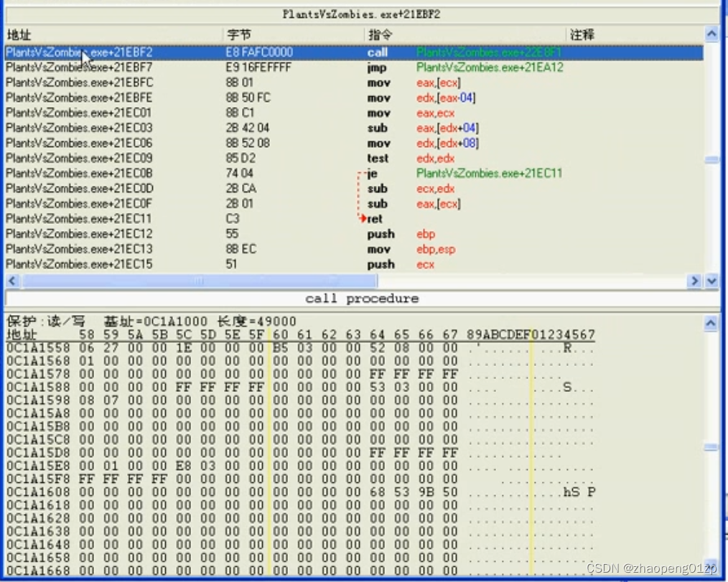Image resolution: width=728 pixels, height=582 pixels.
Task: Click the jmp target PlantsVsZombies.exe+21EA12
Action: point(490,67)
